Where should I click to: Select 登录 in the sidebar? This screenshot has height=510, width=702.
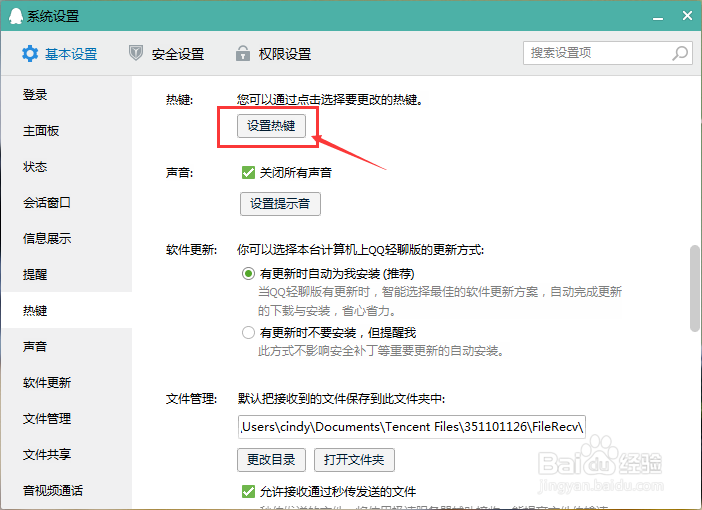coord(66,94)
